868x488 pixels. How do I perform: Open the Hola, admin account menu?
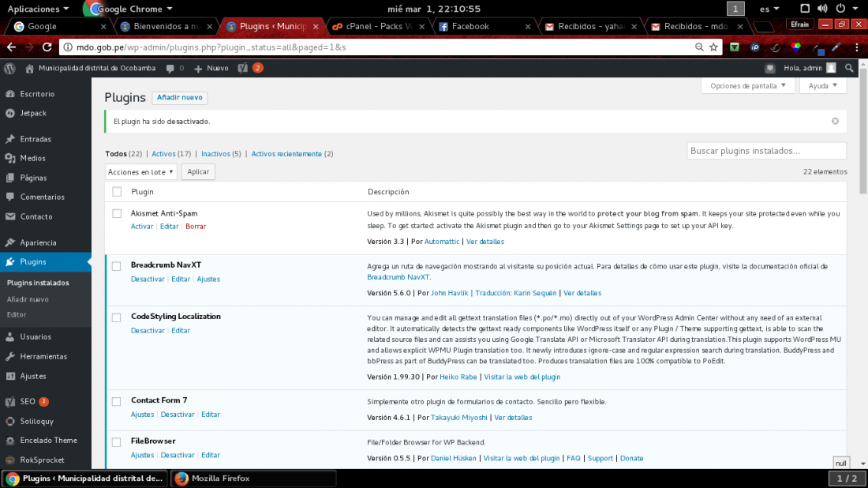click(810, 68)
